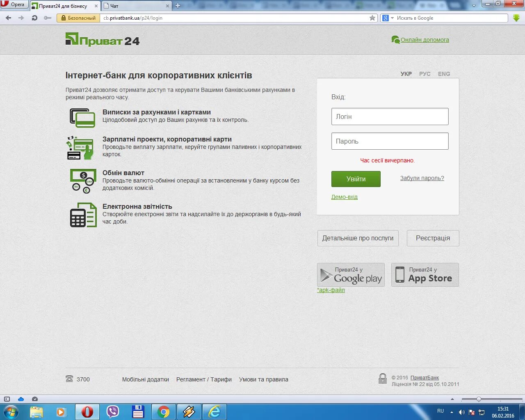The image size is (525, 420).
Task: Open the ПриватБанк footer link
Action: pyautogui.click(x=425, y=378)
